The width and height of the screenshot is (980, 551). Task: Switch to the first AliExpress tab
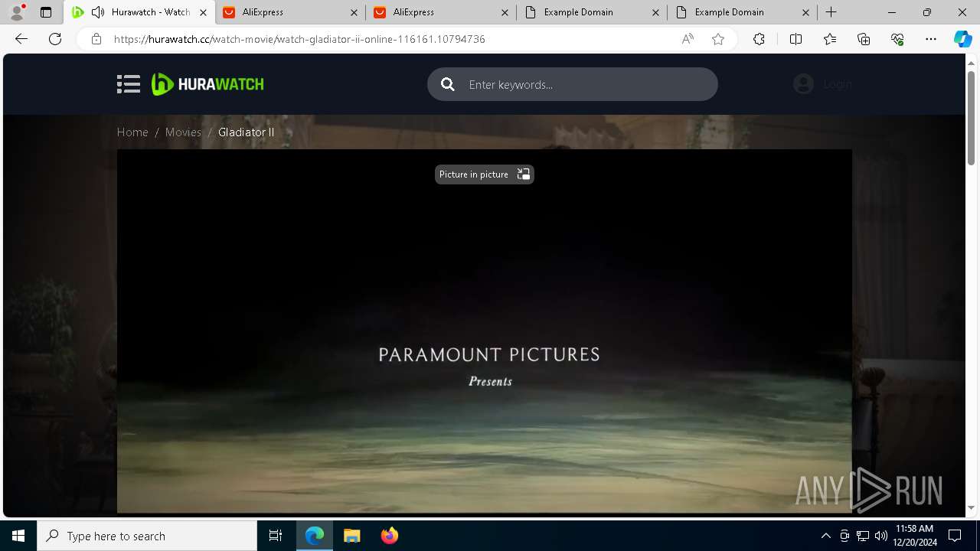tap(291, 12)
